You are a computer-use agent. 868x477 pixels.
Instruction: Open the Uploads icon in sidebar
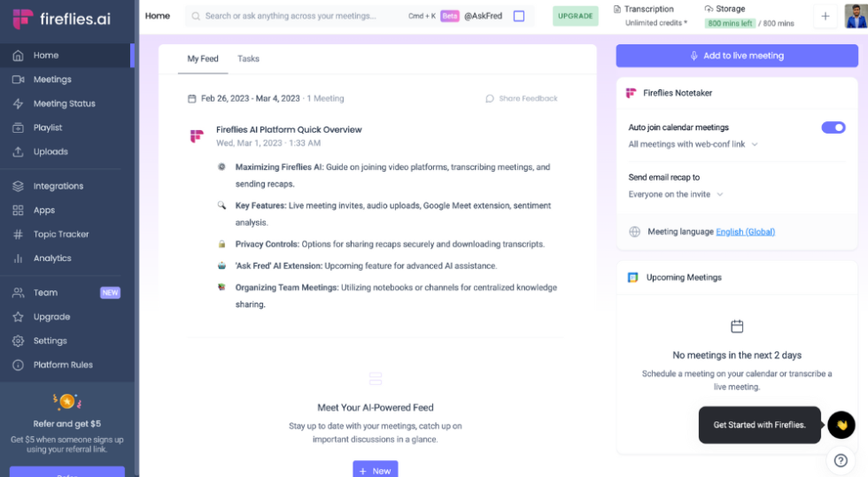point(18,152)
